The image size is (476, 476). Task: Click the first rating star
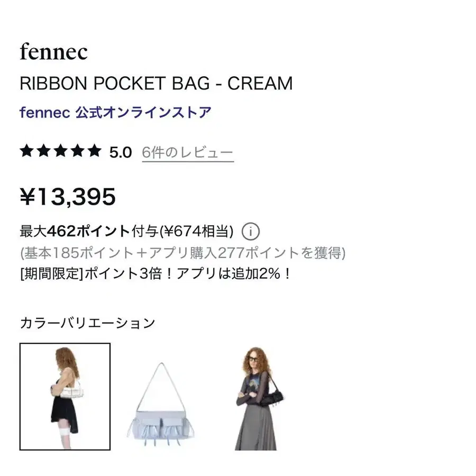tap(27, 151)
